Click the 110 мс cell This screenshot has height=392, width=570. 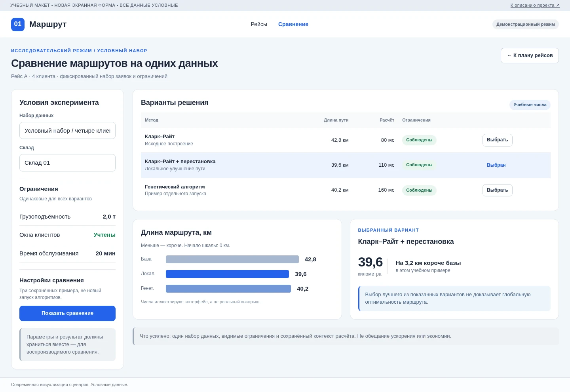point(386,165)
